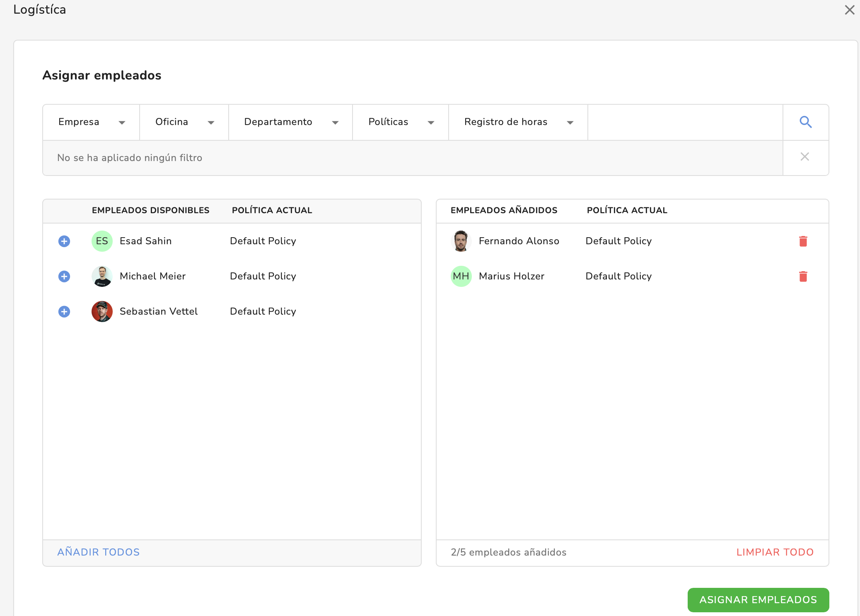
Task: Close the Logística dialog
Action: click(849, 10)
